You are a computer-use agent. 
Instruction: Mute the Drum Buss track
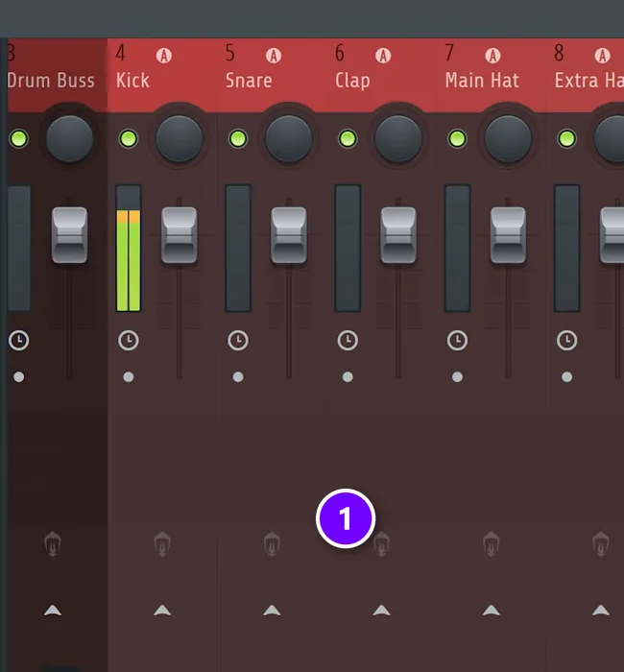[x=19, y=139]
